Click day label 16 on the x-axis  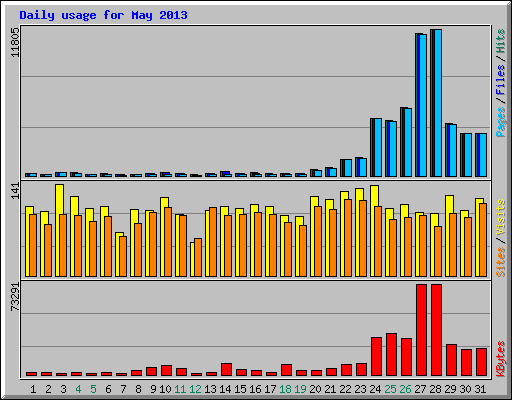coord(255,389)
